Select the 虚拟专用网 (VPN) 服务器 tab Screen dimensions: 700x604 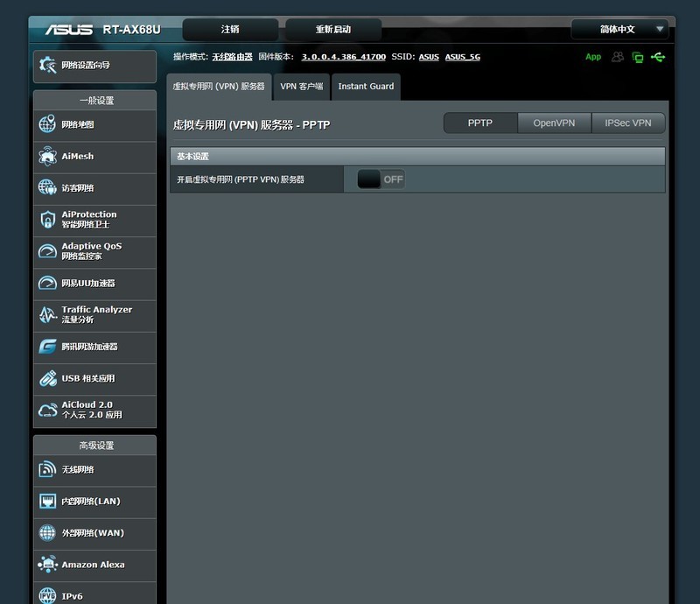click(x=219, y=87)
